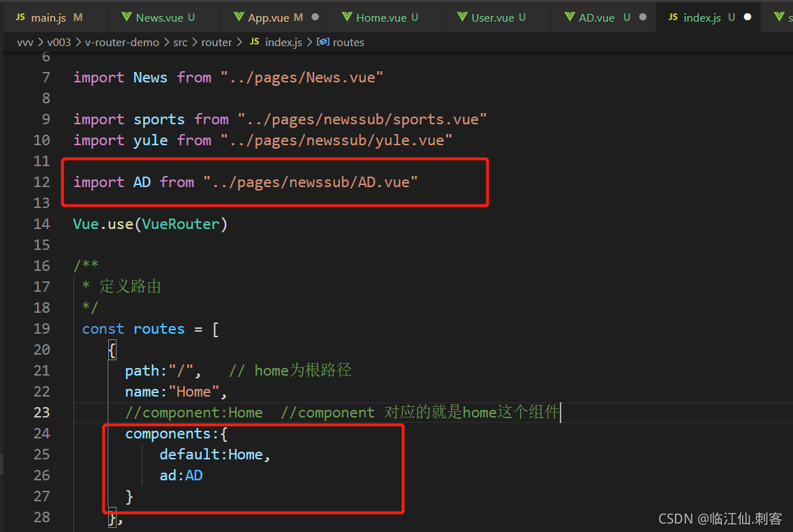Click the ad:AD line
The height and width of the screenshot is (532, 793).
(181, 476)
